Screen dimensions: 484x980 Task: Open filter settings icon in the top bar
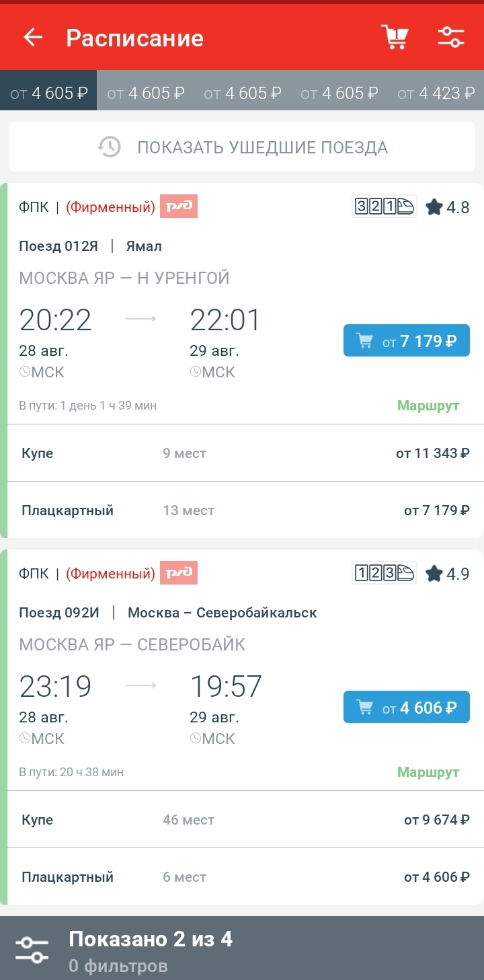tap(451, 37)
